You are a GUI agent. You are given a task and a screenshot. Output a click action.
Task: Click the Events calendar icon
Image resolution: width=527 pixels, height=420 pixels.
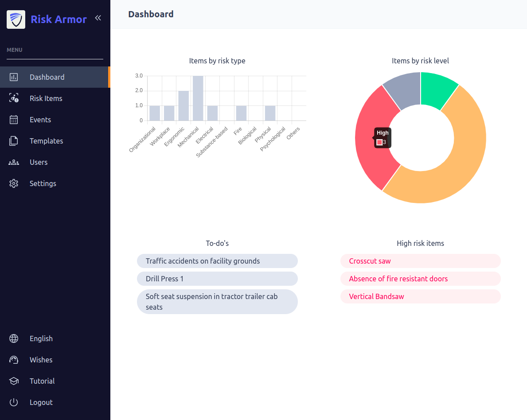pos(14,120)
